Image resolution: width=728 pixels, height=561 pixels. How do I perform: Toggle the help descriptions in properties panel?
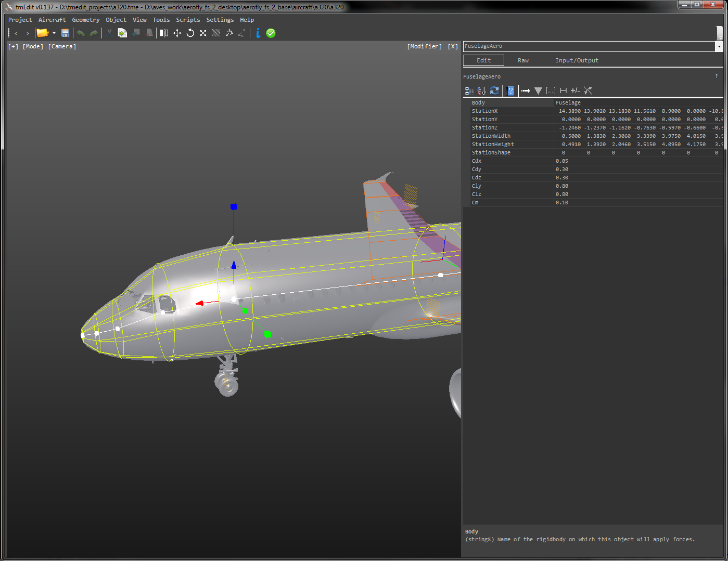(510, 90)
